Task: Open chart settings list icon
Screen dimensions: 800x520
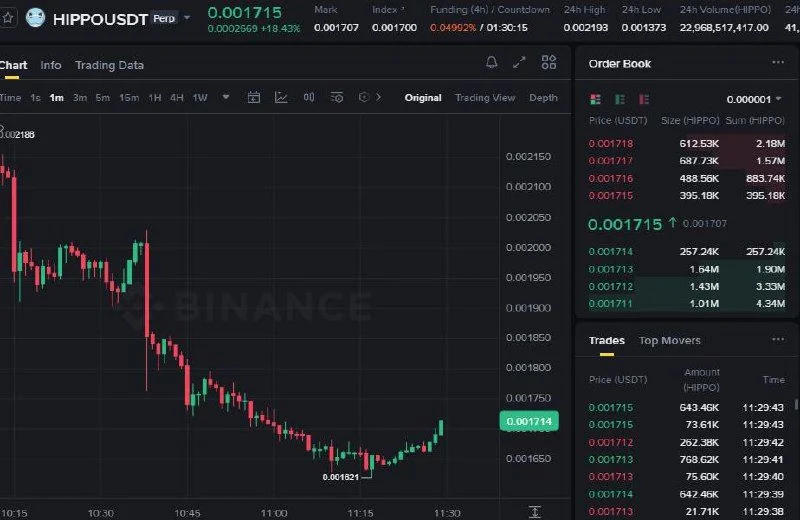Action: [337, 97]
